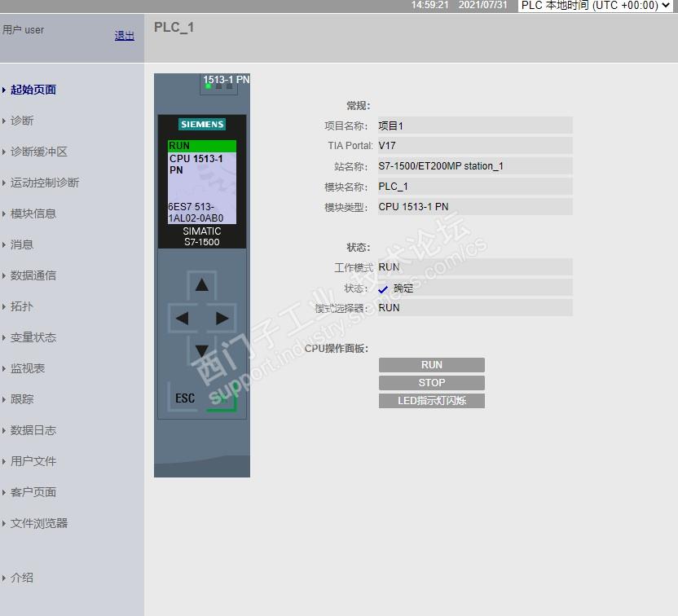Viewport: 678px width, 616px height.
Task: Click the TIA Portal value V17
Action: [475, 145]
